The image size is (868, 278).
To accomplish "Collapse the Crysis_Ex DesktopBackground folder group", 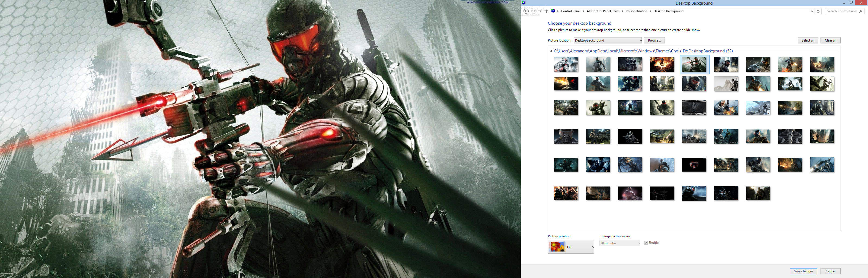I will click(551, 51).
